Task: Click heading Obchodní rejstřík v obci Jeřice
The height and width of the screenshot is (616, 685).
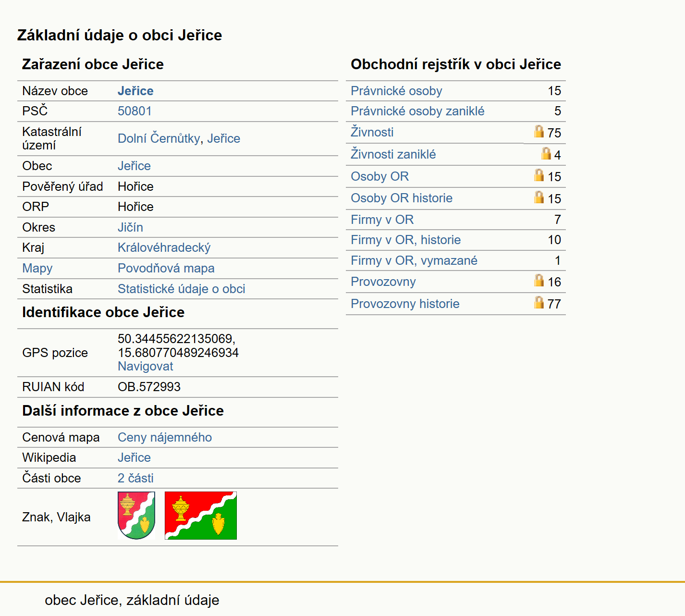Action: click(456, 64)
